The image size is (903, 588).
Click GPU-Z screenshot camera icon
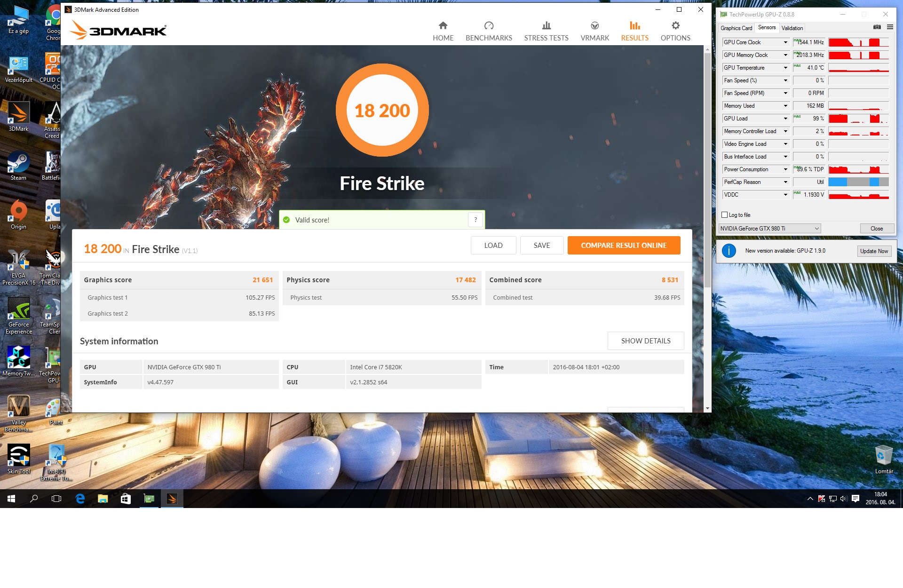877,27
